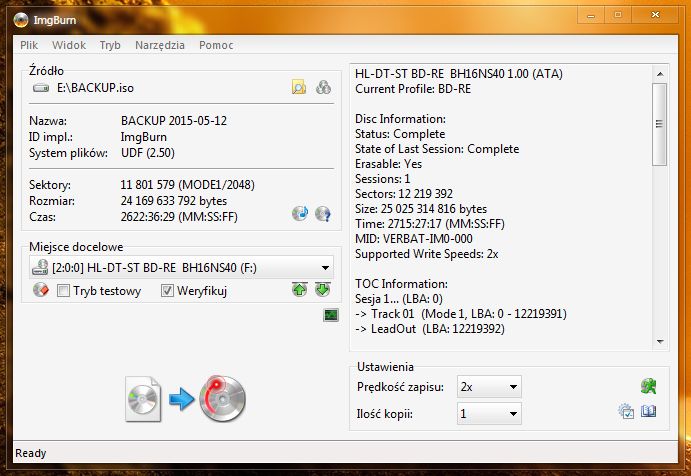Load the tray with the down arrow

tap(323, 290)
